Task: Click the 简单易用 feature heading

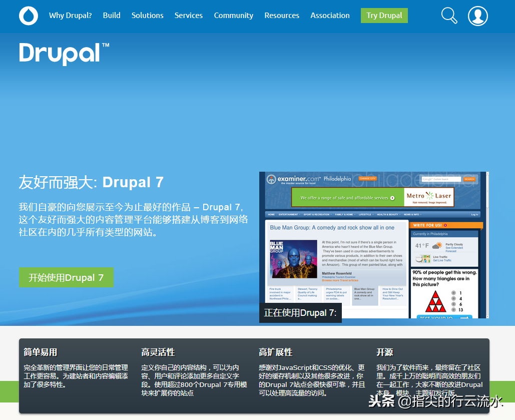Action: click(41, 352)
